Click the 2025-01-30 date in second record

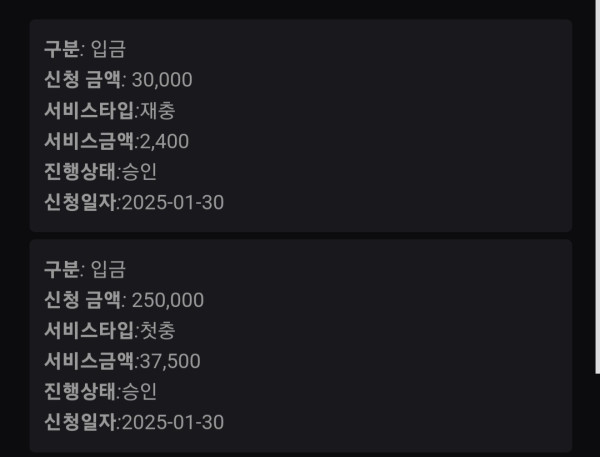pos(172,422)
